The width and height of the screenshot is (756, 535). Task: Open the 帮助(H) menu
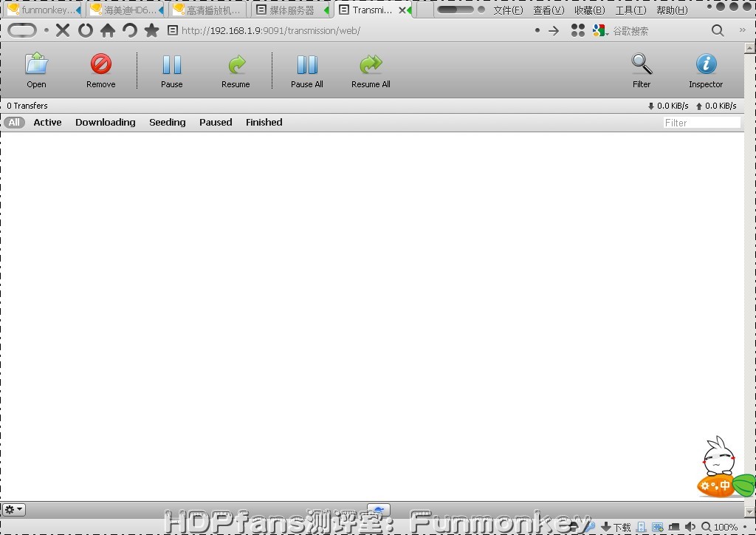pyautogui.click(x=672, y=10)
